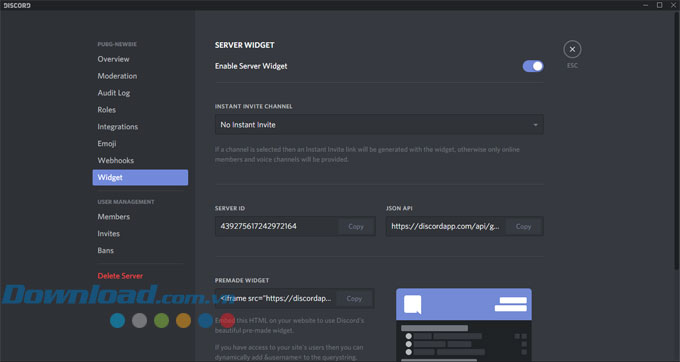The height and width of the screenshot is (362, 680).
Task: Click Delete Server
Action: point(120,276)
